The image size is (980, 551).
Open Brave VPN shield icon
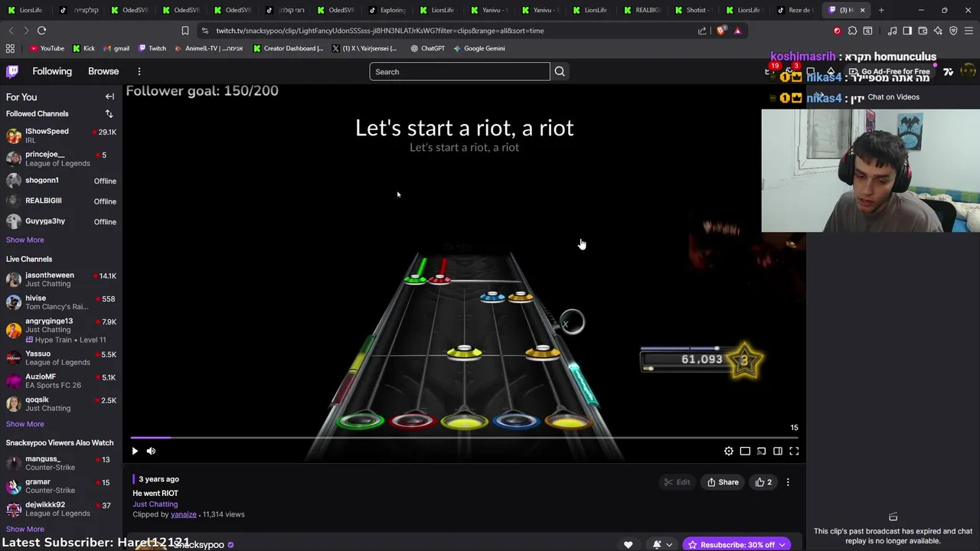(x=953, y=31)
